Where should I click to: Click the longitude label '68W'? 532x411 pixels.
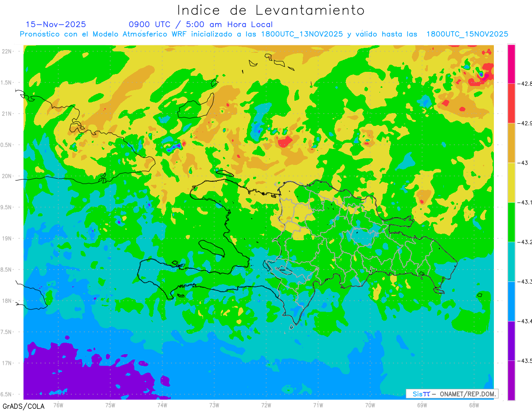(474, 405)
